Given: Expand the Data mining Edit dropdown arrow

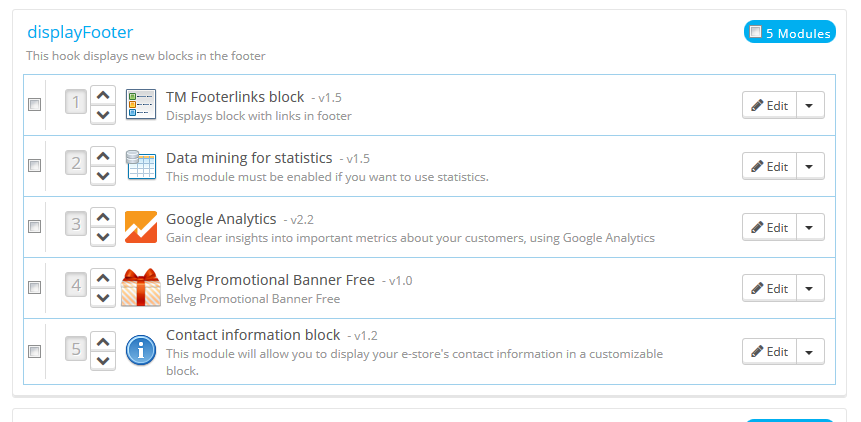Looking at the screenshot, I should pyautogui.click(x=810, y=166).
